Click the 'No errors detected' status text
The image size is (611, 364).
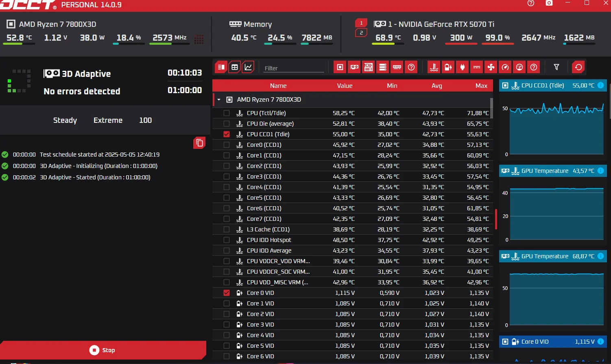(82, 91)
